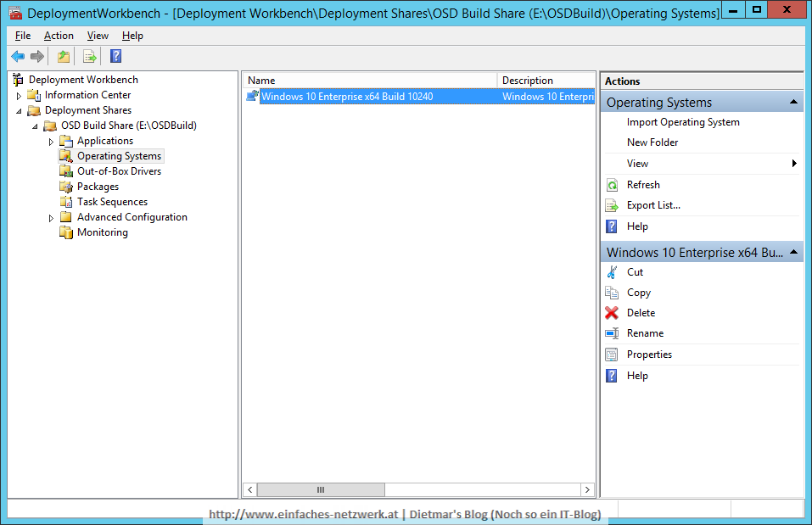Collapse the Deployment Shares tree node

[20, 111]
